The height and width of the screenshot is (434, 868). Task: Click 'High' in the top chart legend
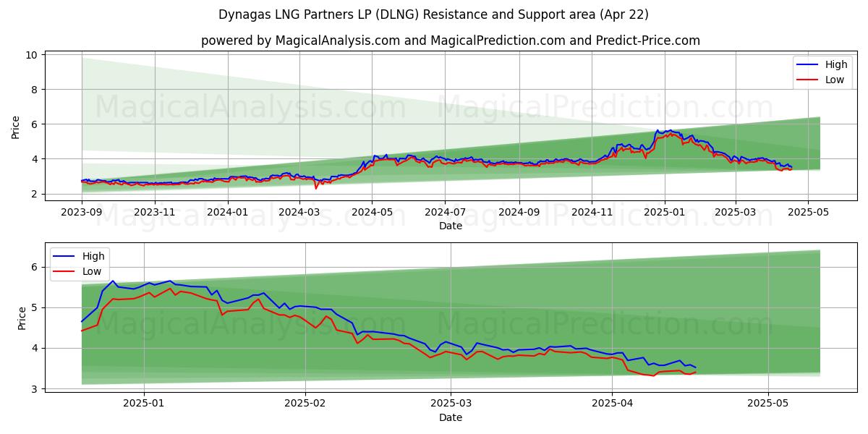coord(836,64)
